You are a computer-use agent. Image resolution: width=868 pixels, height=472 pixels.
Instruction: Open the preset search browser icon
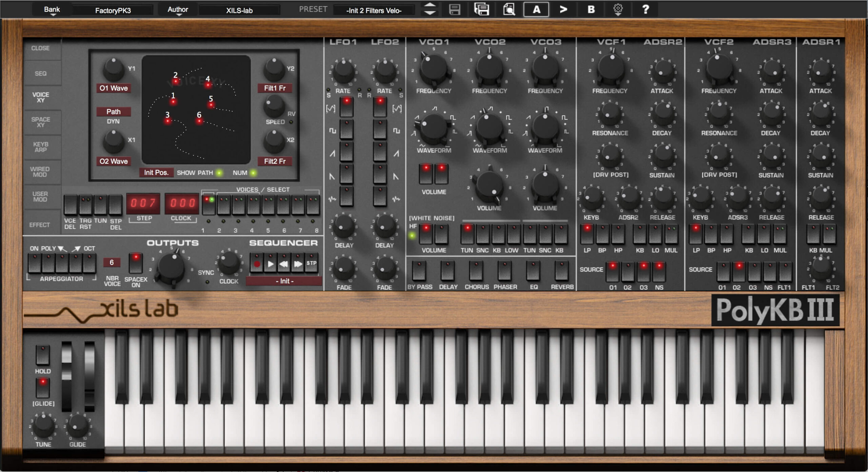click(x=509, y=9)
